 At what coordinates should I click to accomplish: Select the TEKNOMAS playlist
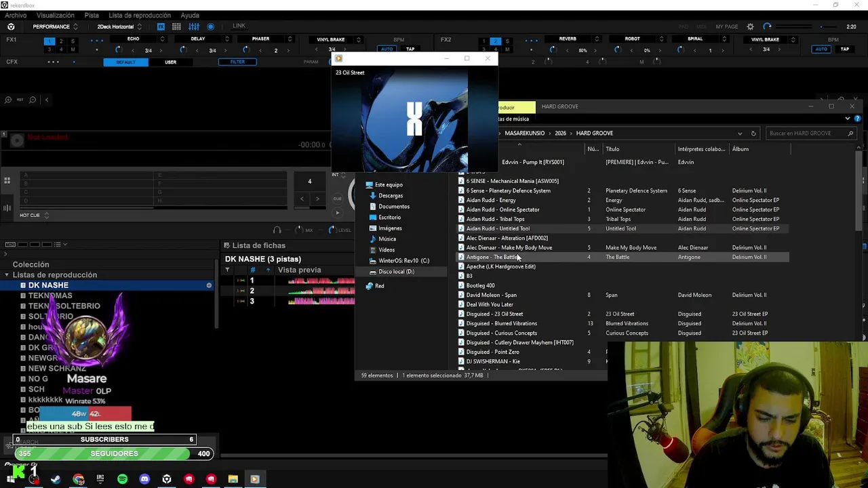pos(50,296)
